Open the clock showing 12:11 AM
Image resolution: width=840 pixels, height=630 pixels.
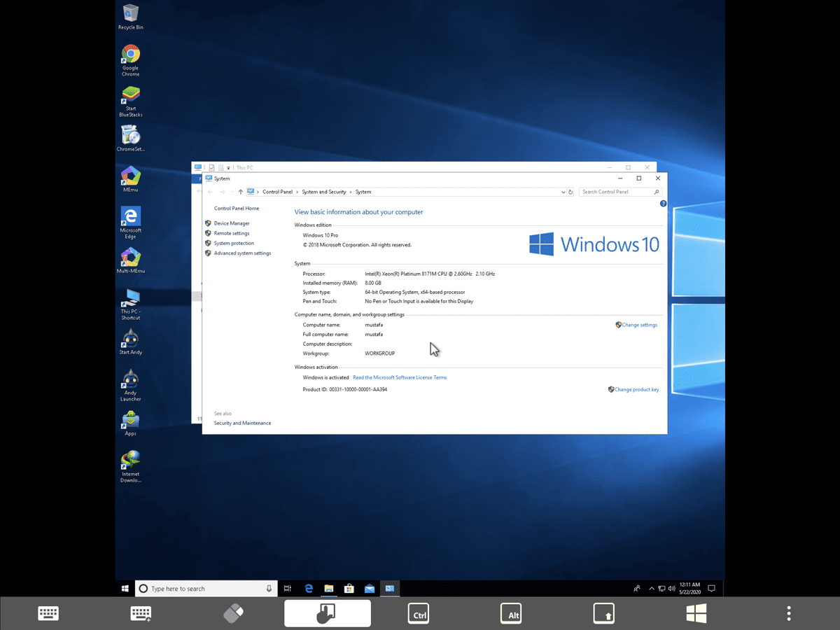[x=689, y=589]
